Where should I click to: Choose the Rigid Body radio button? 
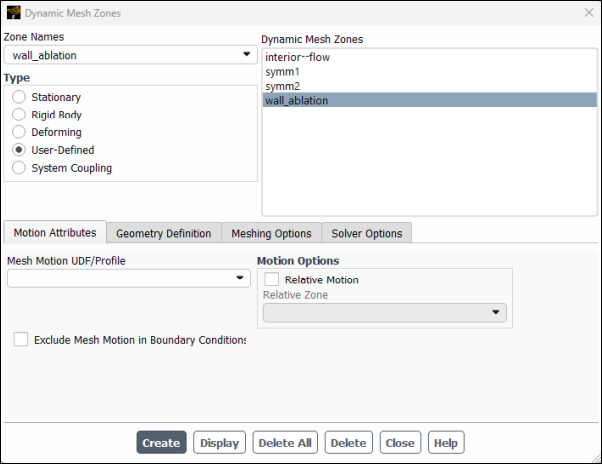coord(19,115)
